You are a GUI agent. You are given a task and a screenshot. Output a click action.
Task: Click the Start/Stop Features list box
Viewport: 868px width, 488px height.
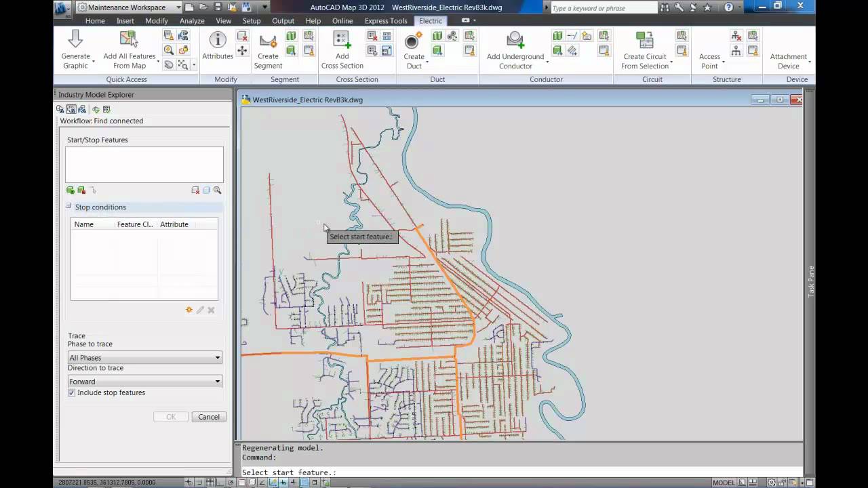click(144, 165)
